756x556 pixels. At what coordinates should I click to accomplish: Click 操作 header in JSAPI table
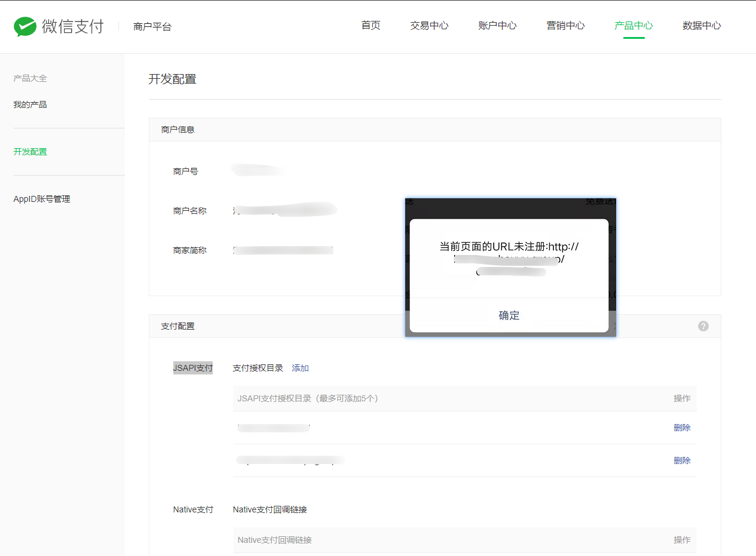682,398
